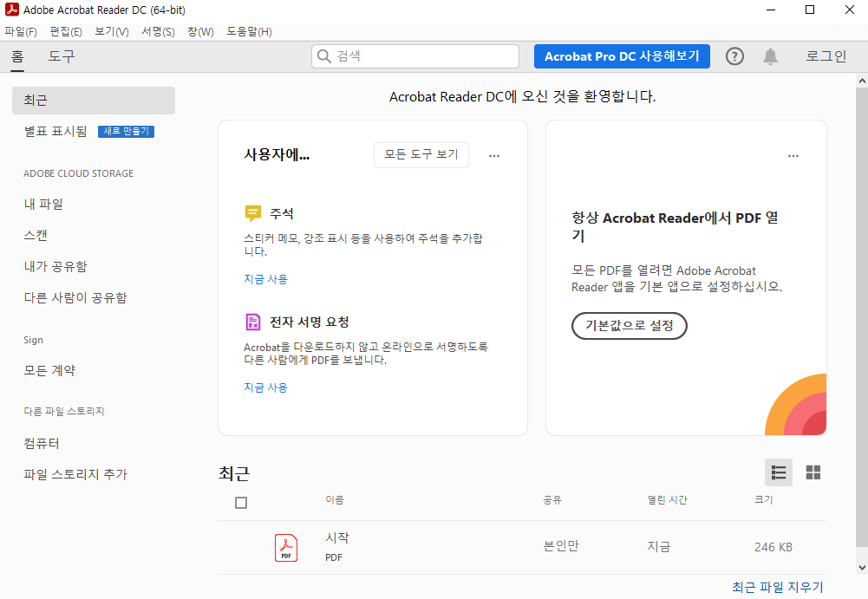Screen dimensions: 868x599
Task: Open the 편집(E) menu
Action: [64, 31]
